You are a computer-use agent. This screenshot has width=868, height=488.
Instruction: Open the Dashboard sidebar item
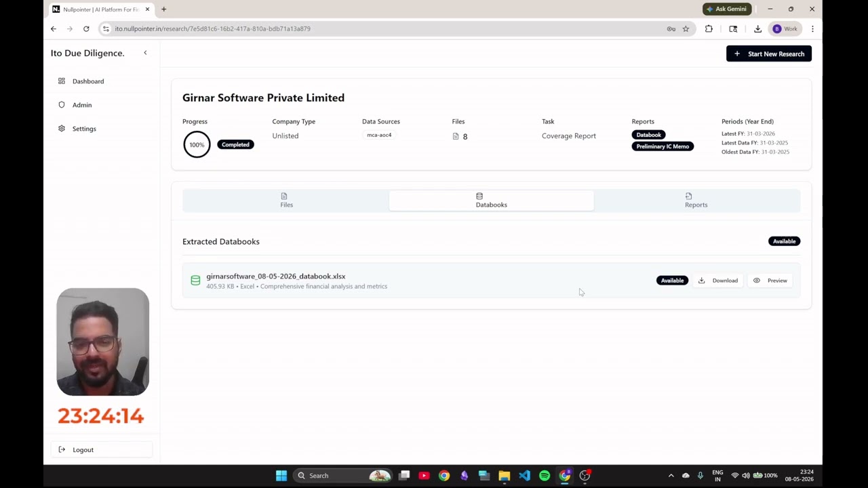tap(88, 81)
